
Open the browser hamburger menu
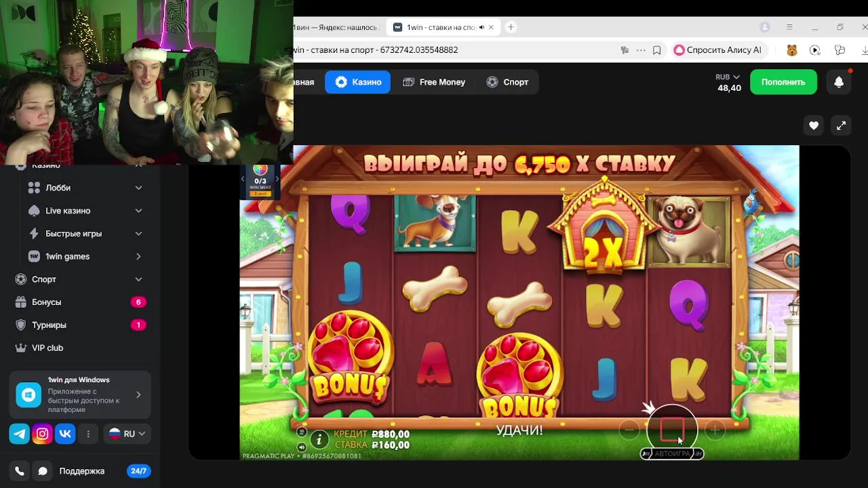pos(789,27)
